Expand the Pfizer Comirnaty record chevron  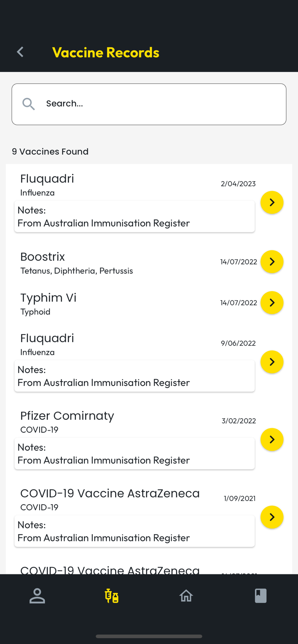click(272, 440)
